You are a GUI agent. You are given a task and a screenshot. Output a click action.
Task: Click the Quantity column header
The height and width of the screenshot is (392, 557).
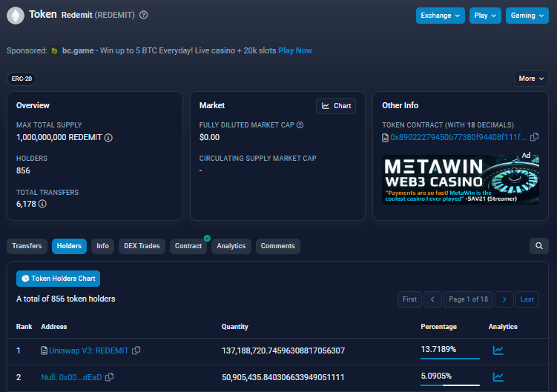235,327
